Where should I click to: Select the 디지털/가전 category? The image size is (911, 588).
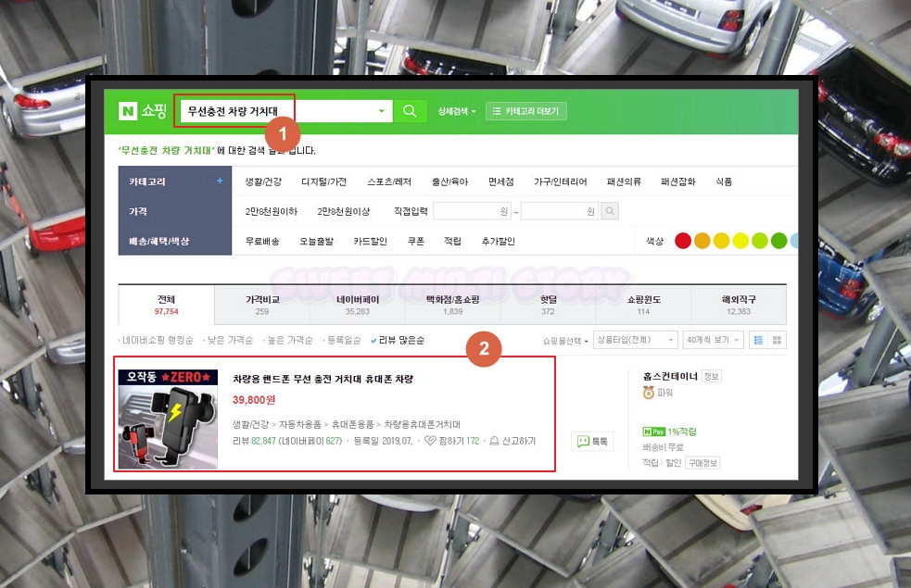323,181
